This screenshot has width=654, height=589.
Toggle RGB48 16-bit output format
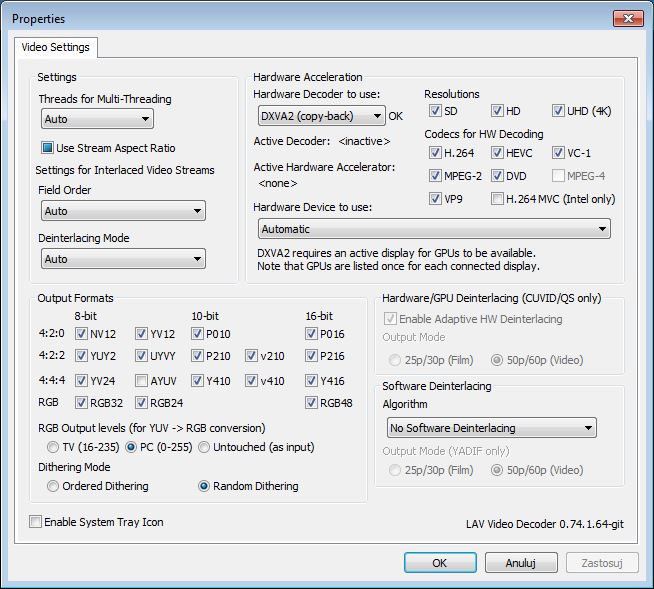point(312,403)
